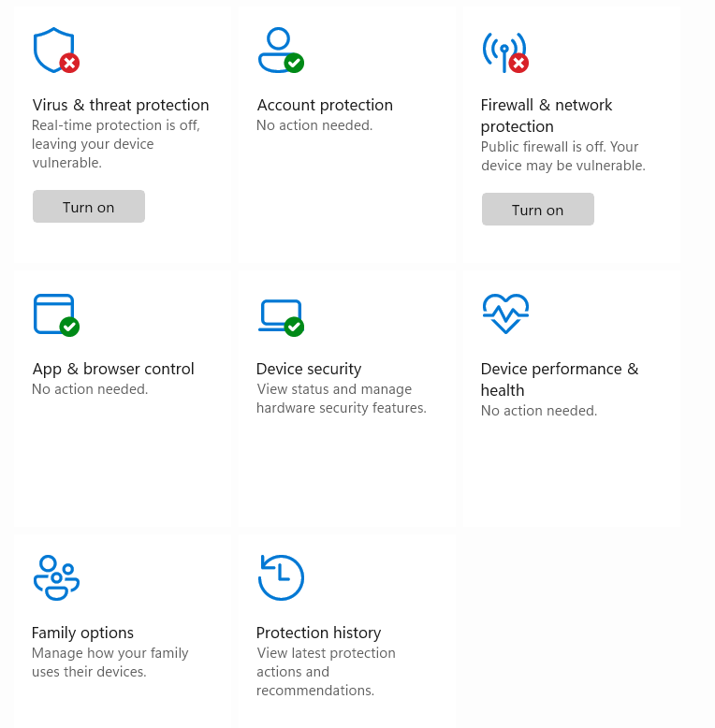
Task: Open Device security heading
Action: tap(309, 369)
